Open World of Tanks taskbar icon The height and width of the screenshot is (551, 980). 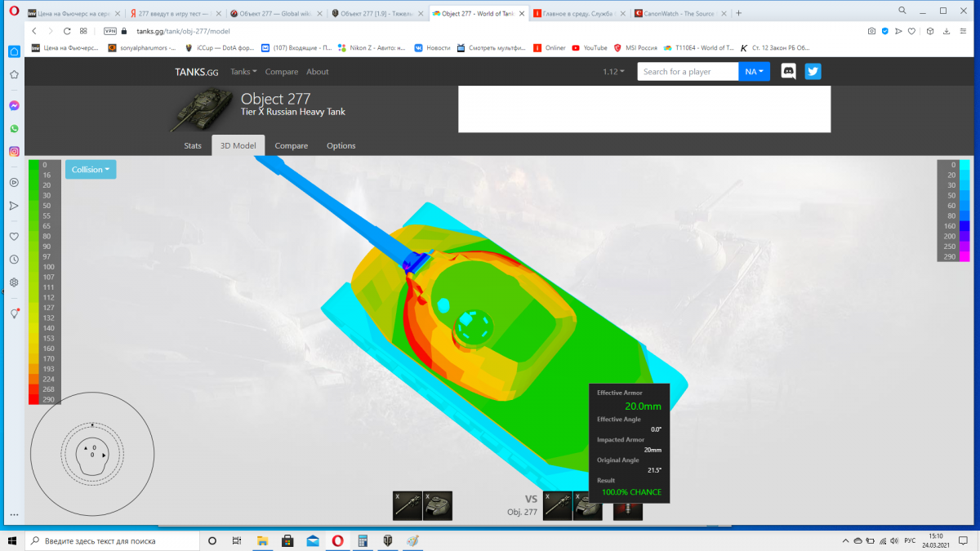tap(388, 541)
